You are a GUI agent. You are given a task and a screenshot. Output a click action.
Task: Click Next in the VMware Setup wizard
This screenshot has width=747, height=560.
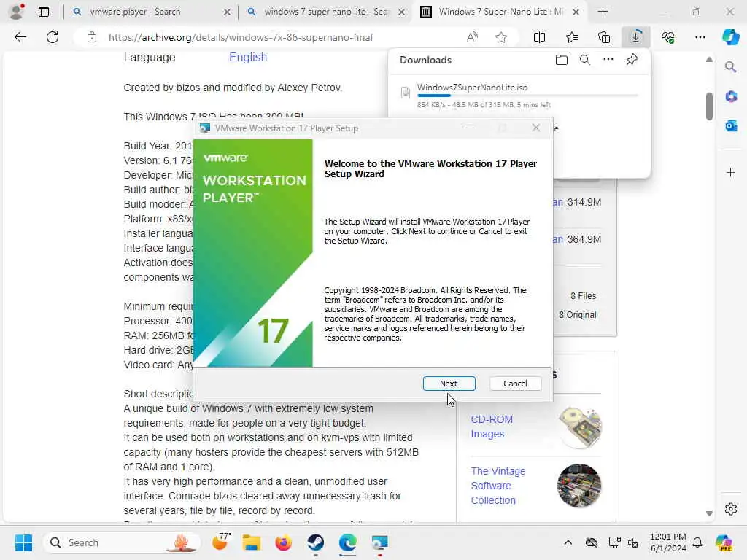pos(449,384)
